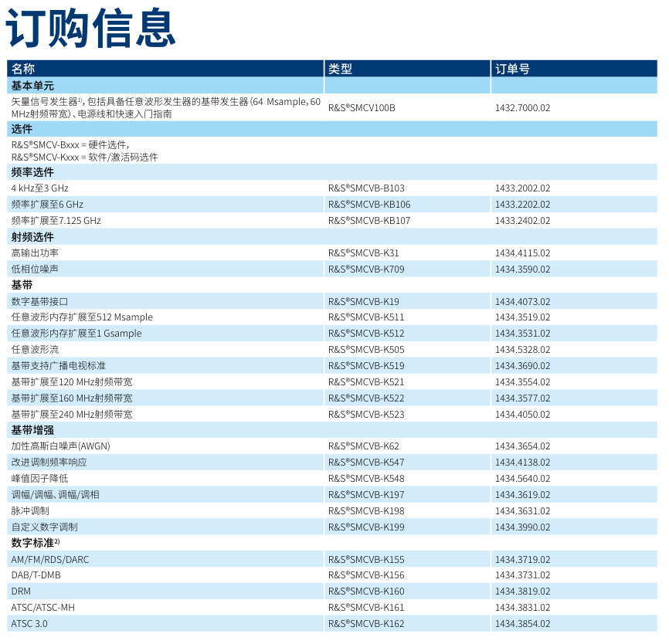Select the 基本单元 section row
The height and width of the screenshot is (644, 669).
[32, 86]
